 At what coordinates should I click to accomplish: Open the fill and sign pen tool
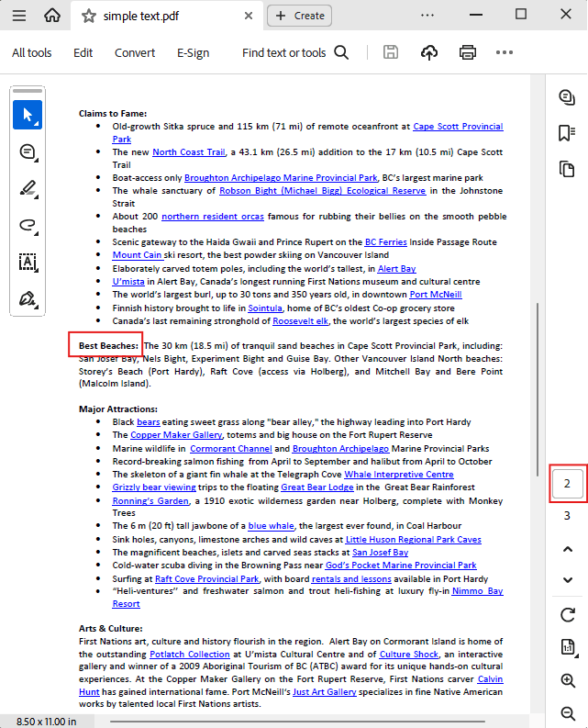(x=28, y=298)
